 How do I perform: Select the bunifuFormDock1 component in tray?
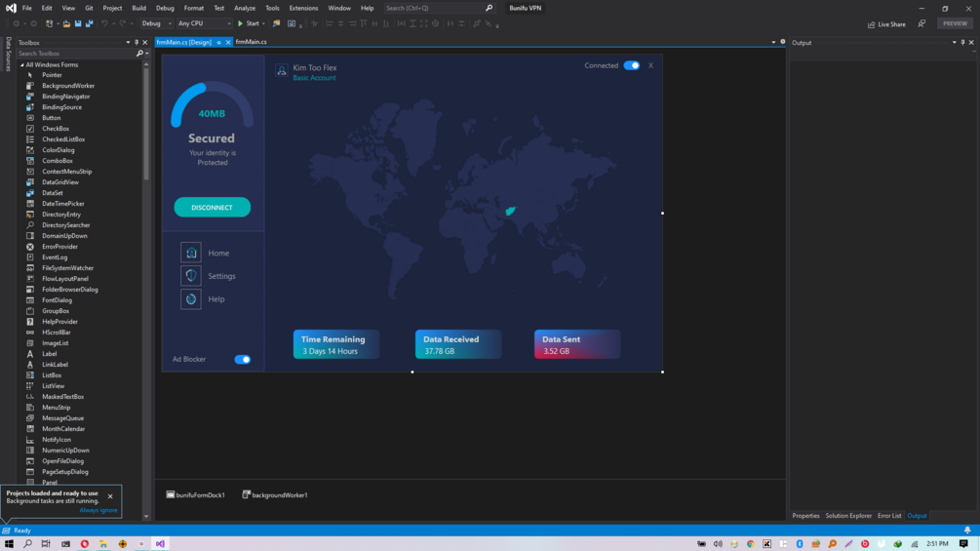195,494
